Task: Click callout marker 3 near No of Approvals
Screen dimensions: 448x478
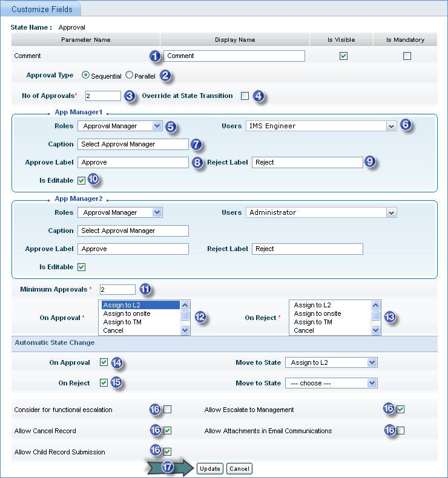Action: (129, 96)
